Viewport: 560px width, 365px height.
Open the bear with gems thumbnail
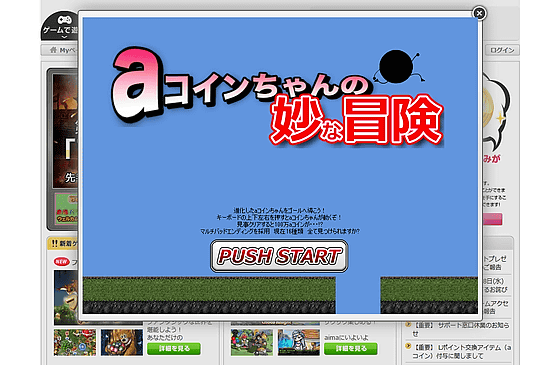(122, 342)
